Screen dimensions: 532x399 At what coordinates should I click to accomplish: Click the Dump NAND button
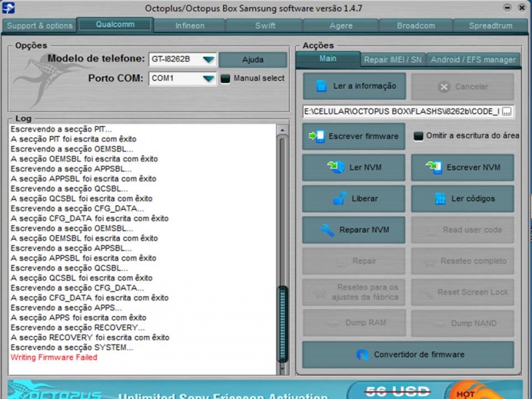pyautogui.click(x=462, y=323)
